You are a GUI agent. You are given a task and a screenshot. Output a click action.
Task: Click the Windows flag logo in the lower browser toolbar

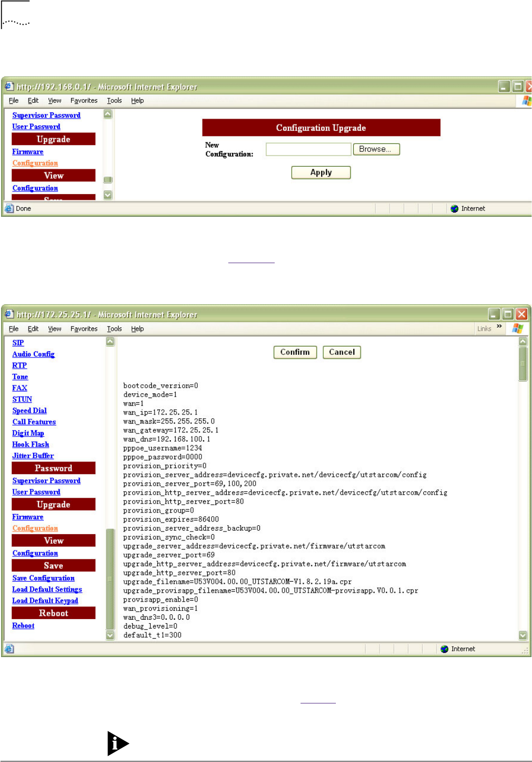coord(518,329)
